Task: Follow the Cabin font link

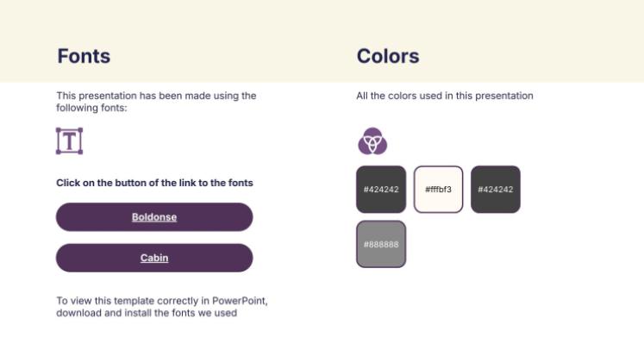Action: 154,258
